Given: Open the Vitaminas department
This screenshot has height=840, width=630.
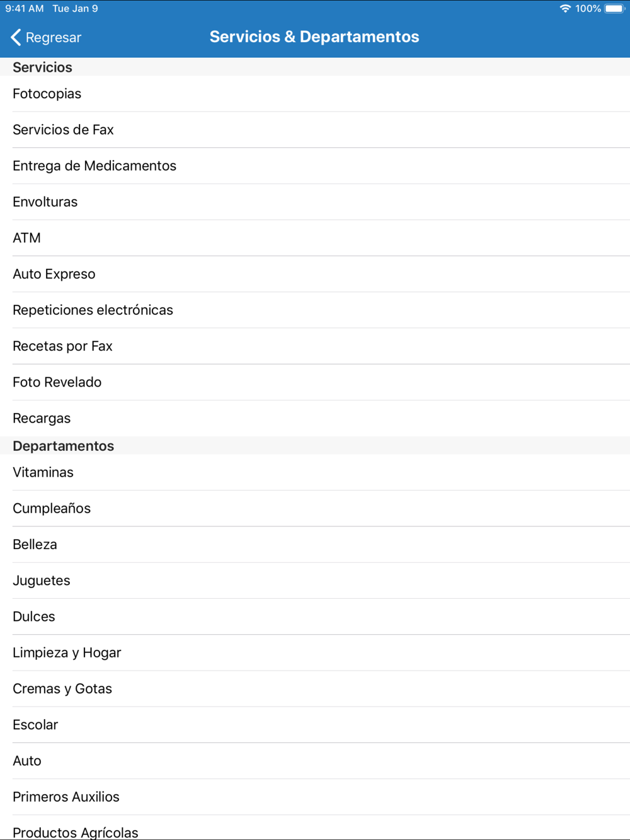Looking at the screenshot, I should pyautogui.click(x=315, y=472).
